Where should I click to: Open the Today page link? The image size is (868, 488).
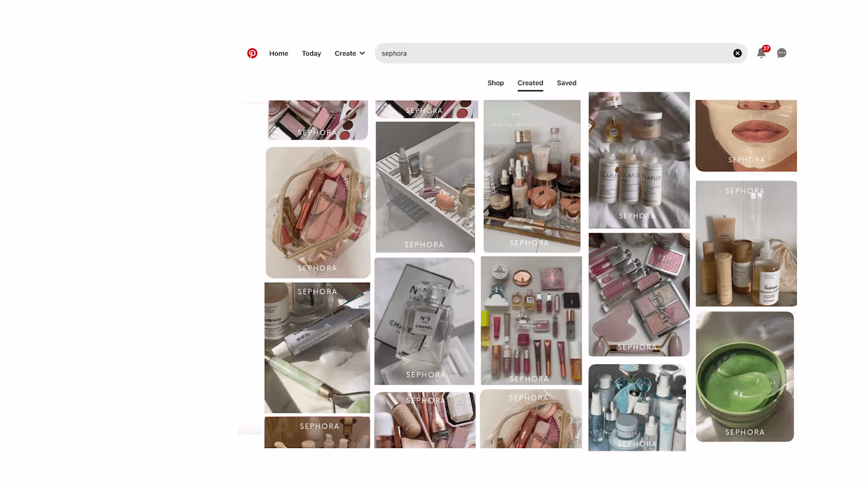(x=311, y=53)
